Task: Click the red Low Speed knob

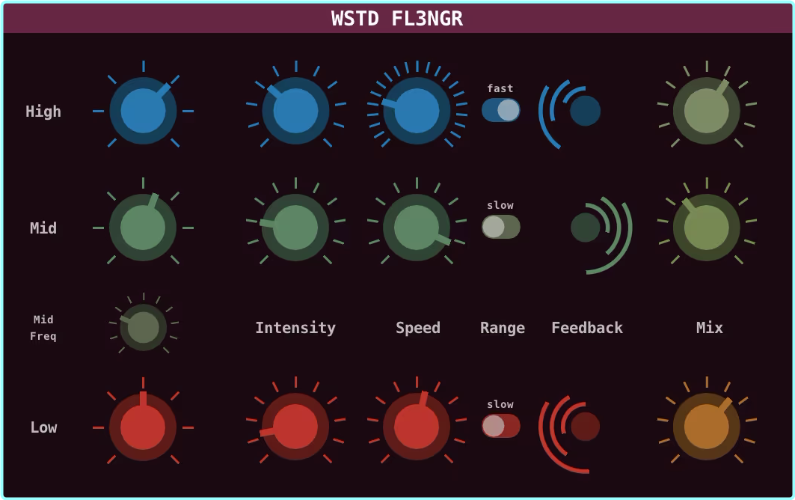Action: coord(417,427)
